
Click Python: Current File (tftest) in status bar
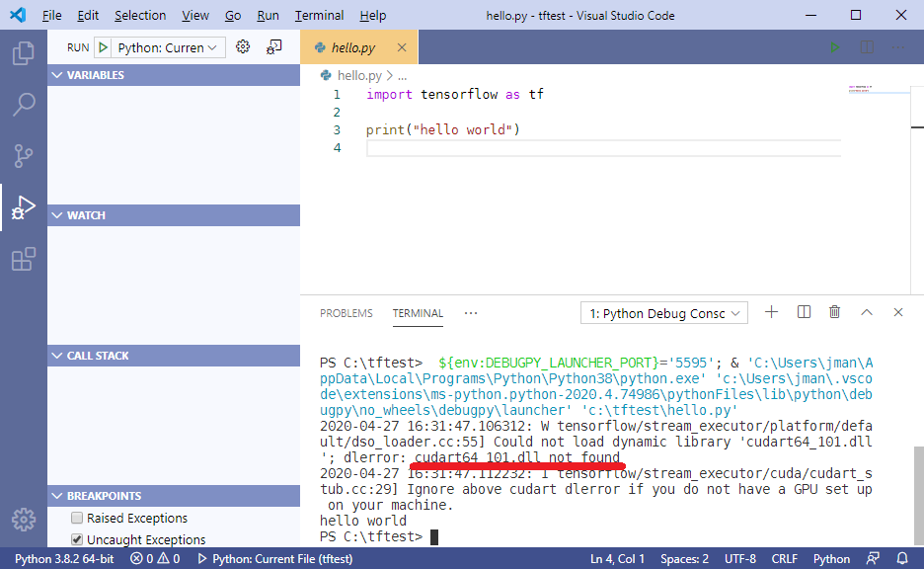click(275, 558)
